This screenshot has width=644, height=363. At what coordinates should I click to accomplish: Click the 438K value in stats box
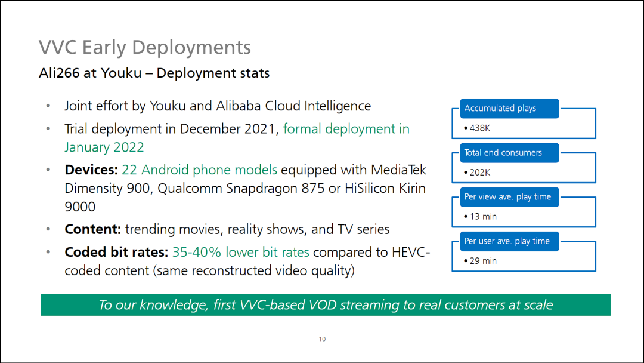(479, 128)
